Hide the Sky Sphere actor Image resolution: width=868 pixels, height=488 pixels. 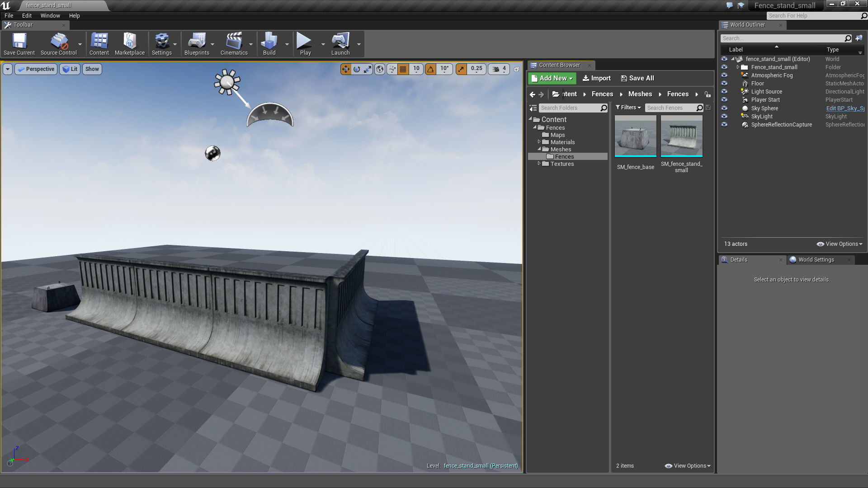pyautogui.click(x=724, y=108)
